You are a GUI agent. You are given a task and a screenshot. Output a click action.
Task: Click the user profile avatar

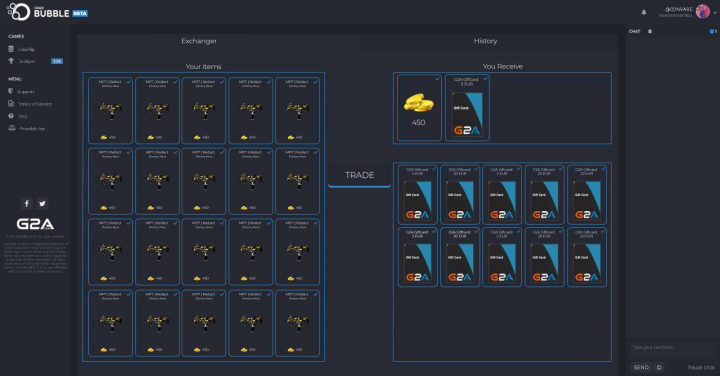point(703,11)
